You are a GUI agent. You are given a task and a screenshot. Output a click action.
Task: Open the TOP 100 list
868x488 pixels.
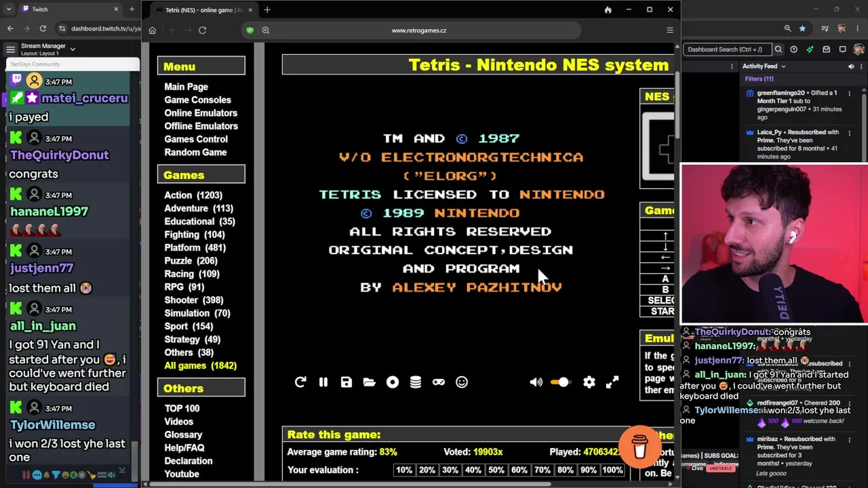tap(182, 409)
